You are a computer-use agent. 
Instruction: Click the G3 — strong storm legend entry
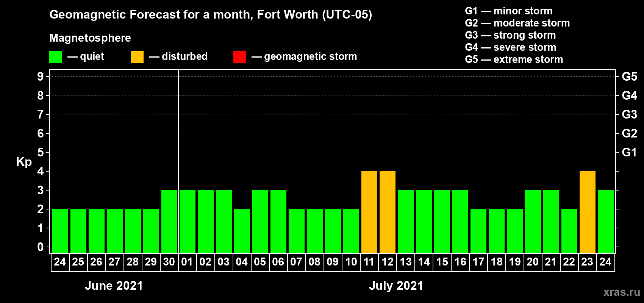coord(510,35)
